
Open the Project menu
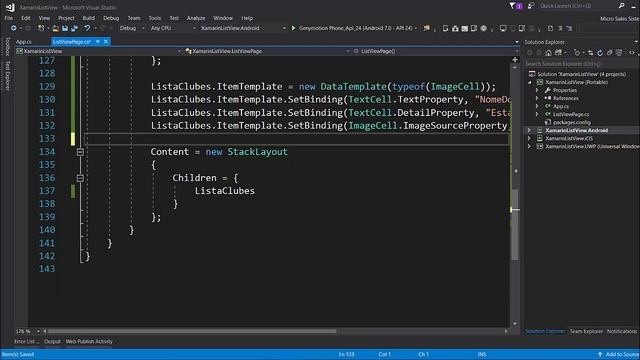pos(66,18)
